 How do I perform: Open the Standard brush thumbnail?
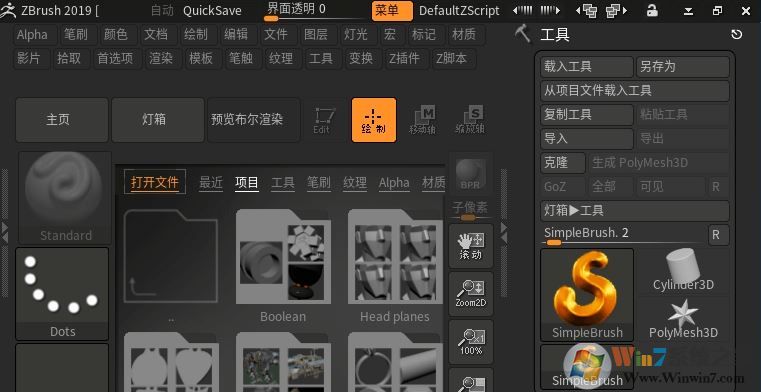point(65,197)
